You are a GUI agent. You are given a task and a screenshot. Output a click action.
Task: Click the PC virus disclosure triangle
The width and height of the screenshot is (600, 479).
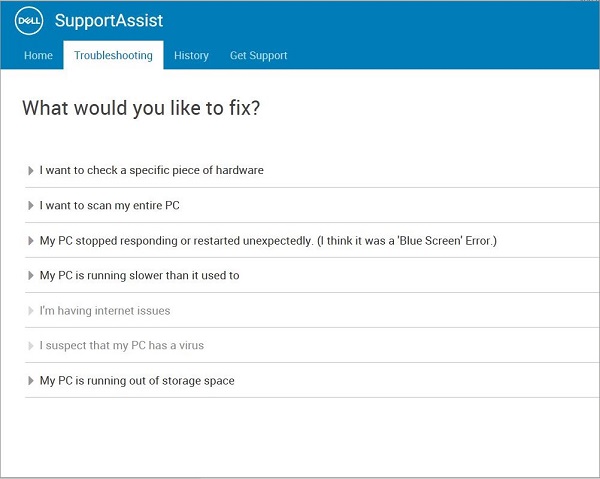(x=31, y=345)
